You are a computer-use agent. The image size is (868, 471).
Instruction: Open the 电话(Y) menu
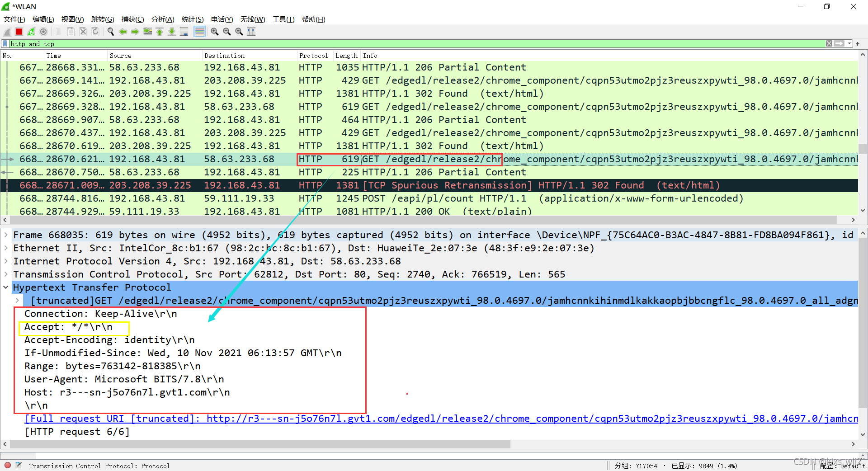click(222, 19)
